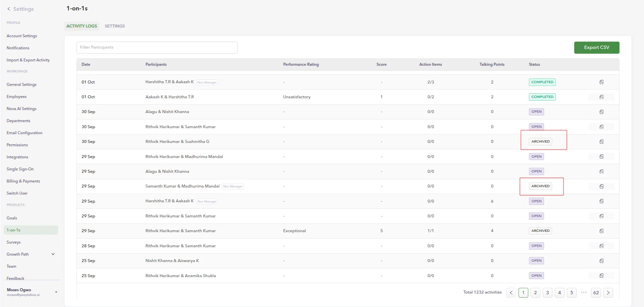
Task: Go to page 3 of activity logs
Action: pos(547,293)
